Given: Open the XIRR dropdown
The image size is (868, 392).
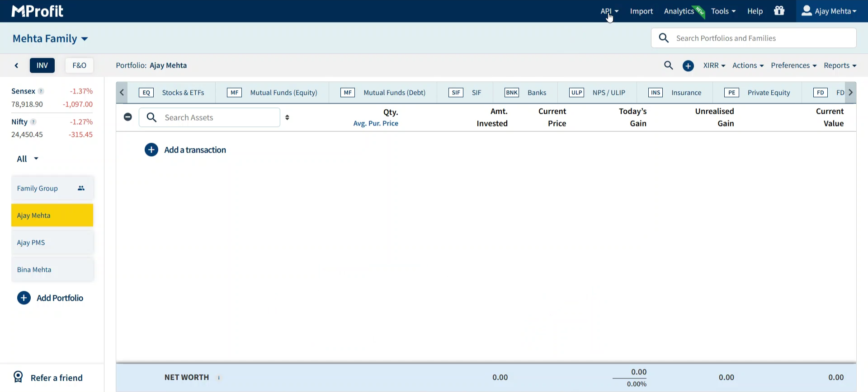Looking at the screenshot, I should [714, 65].
